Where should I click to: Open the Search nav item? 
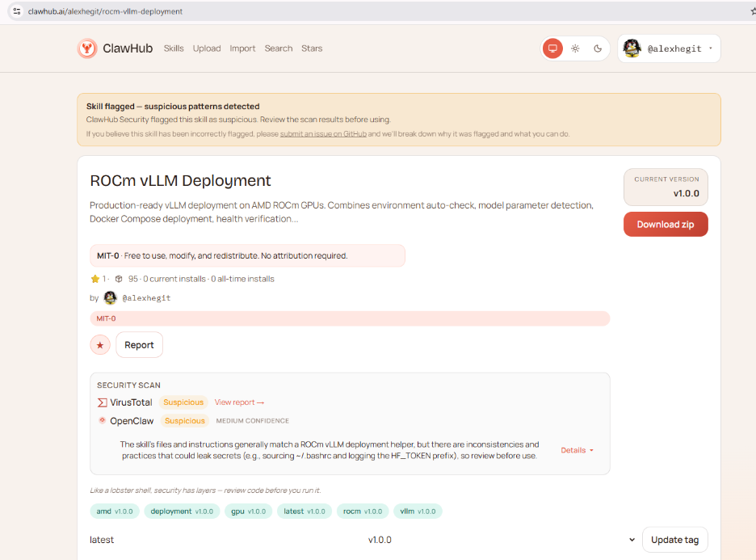point(279,48)
